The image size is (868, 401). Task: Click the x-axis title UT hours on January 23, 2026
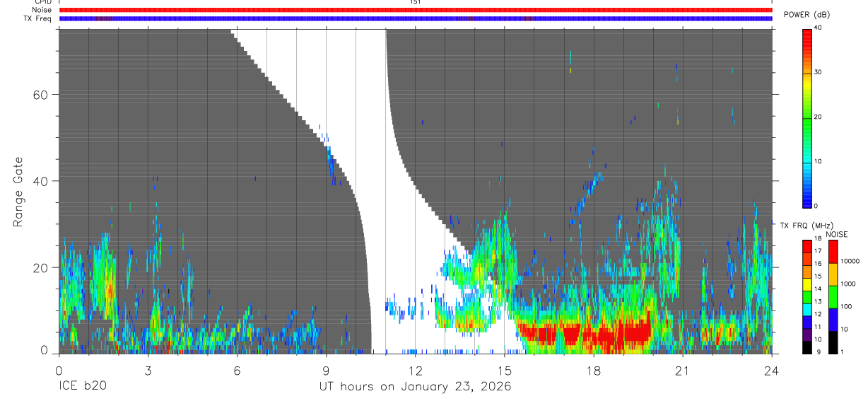pyautogui.click(x=415, y=386)
